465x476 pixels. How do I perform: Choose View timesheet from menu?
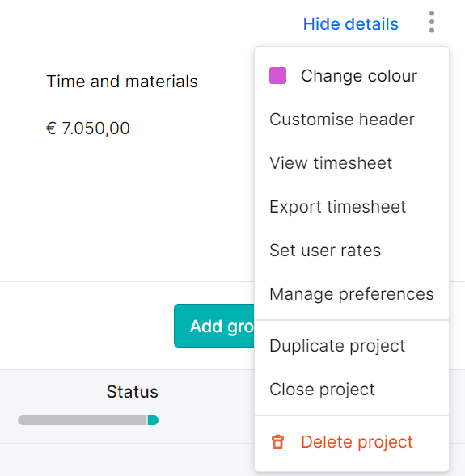click(x=352, y=163)
